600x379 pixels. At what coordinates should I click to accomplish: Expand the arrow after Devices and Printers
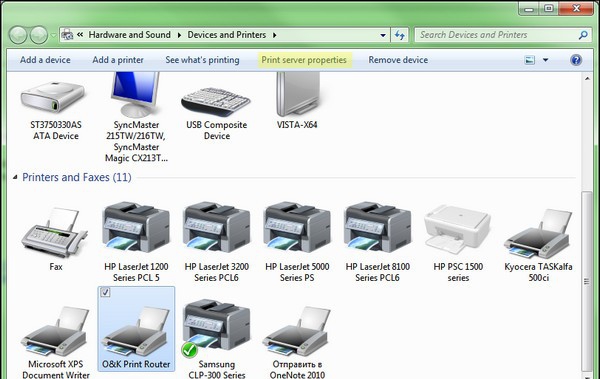pos(274,35)
